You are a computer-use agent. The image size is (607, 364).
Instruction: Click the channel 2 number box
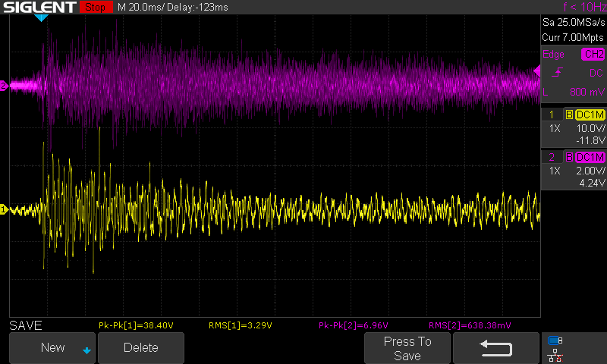[552, 157]
